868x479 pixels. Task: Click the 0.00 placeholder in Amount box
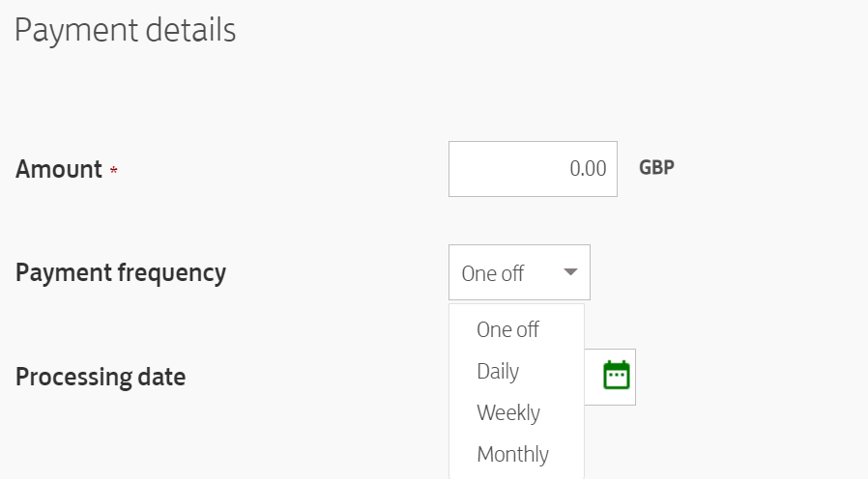(588, 168)
